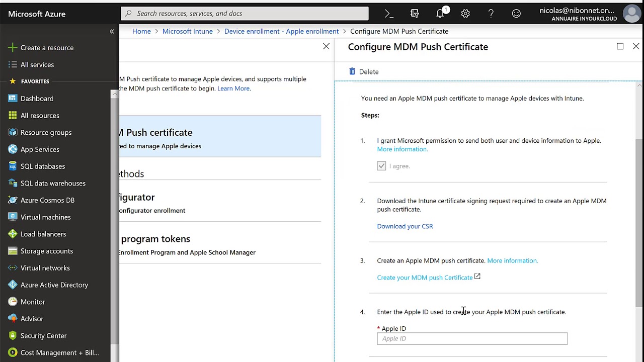Open Advisor icon in sidebar
644x362 pixels.
[x=13, y=319]
